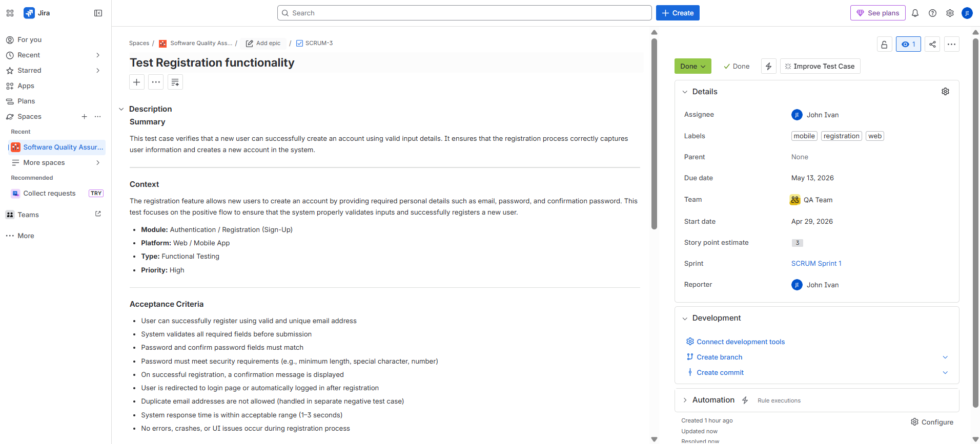Expand the Create branch chevron
Screen dimensions: 980x444
945,357
